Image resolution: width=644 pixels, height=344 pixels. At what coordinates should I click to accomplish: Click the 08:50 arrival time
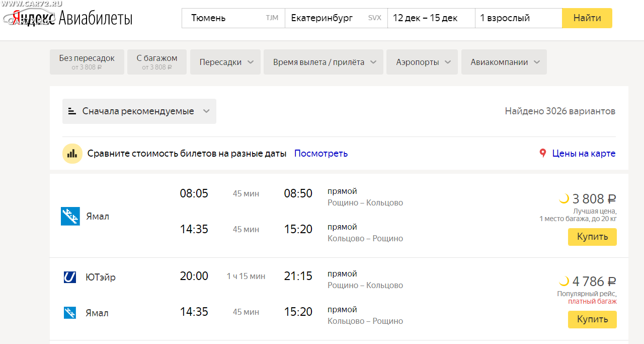click(x=298, y=193)
